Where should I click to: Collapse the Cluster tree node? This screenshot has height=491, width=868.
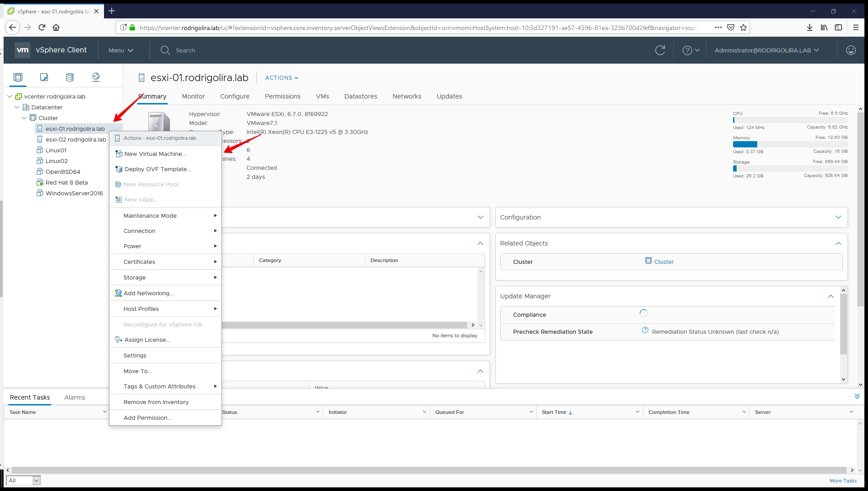tap(24, 118)
